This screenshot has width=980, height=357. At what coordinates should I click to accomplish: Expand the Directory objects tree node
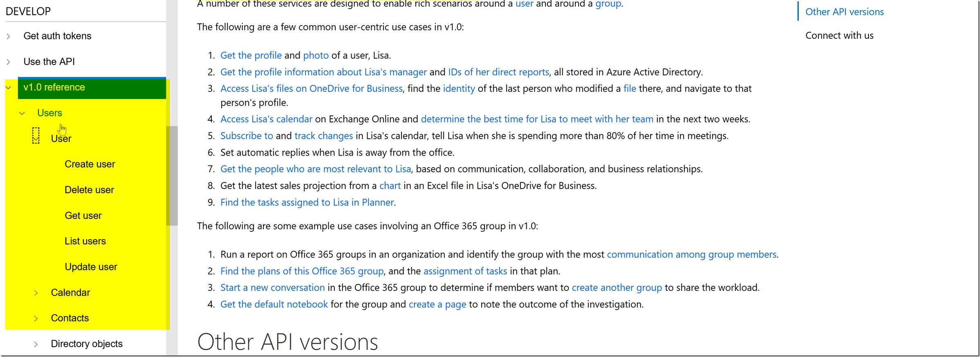click(x=36, y=344)
